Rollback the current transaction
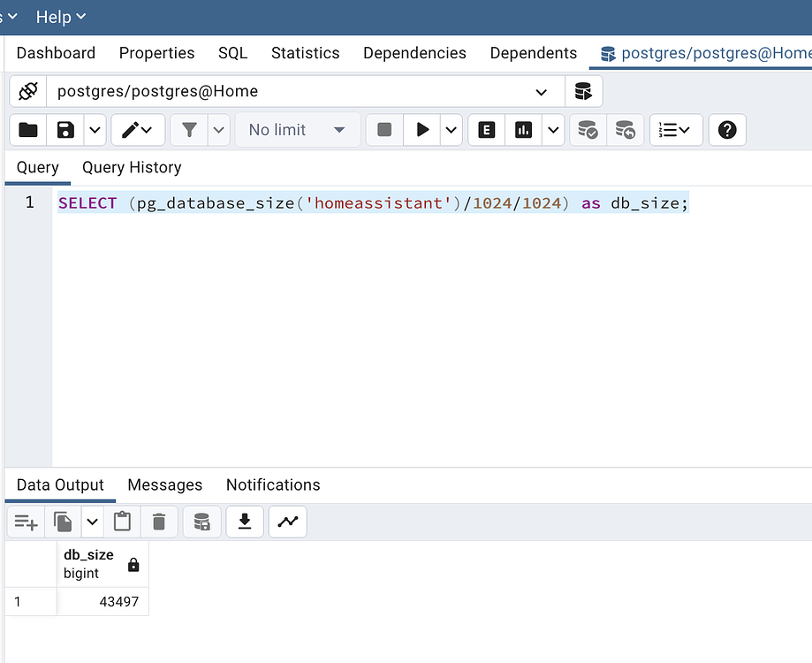Screen dimensions: 812x663 tap(626, 129)
